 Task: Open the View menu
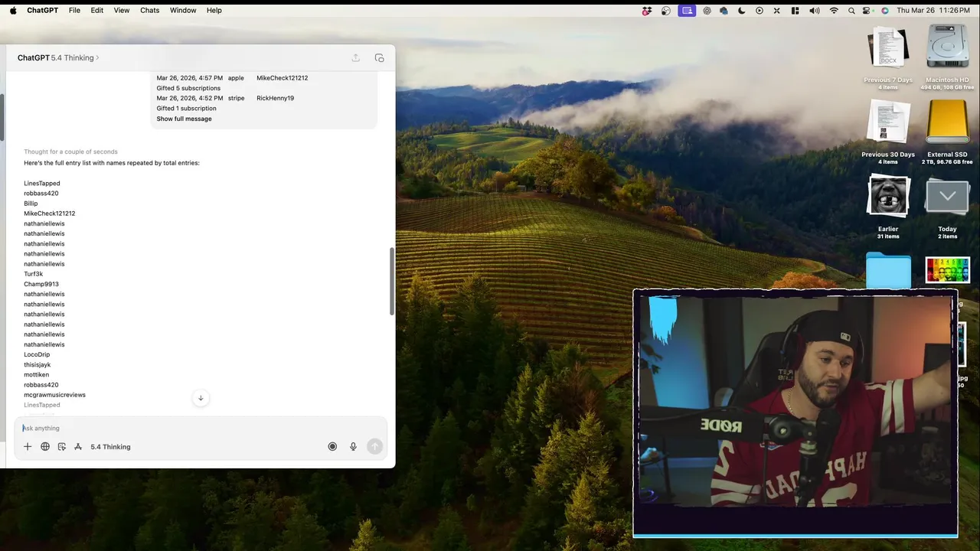(x=122, y=11)
